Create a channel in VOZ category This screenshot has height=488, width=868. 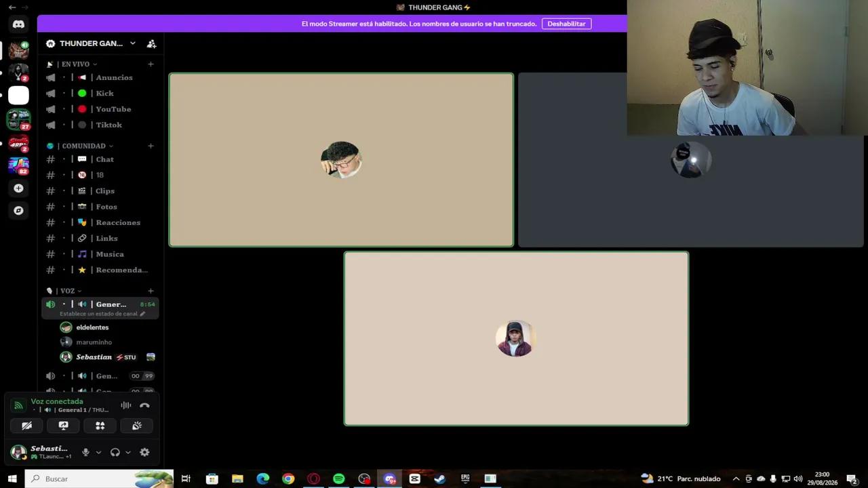click(x=151, y=291)
